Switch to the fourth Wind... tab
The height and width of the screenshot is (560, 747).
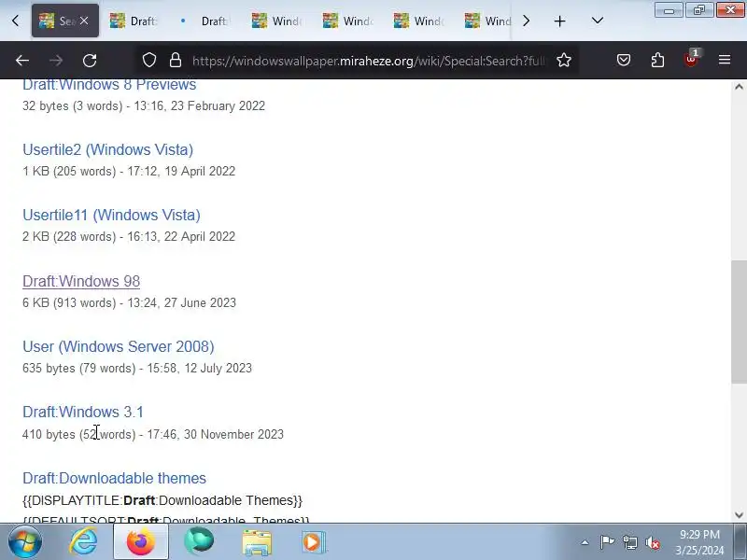tap(486, 21)
